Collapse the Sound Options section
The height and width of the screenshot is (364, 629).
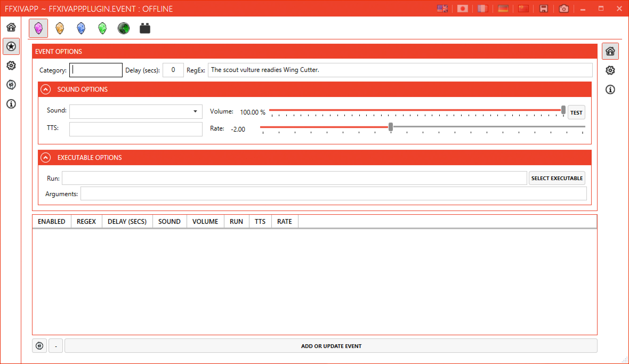pyautogui.click(x=46, y=89)
